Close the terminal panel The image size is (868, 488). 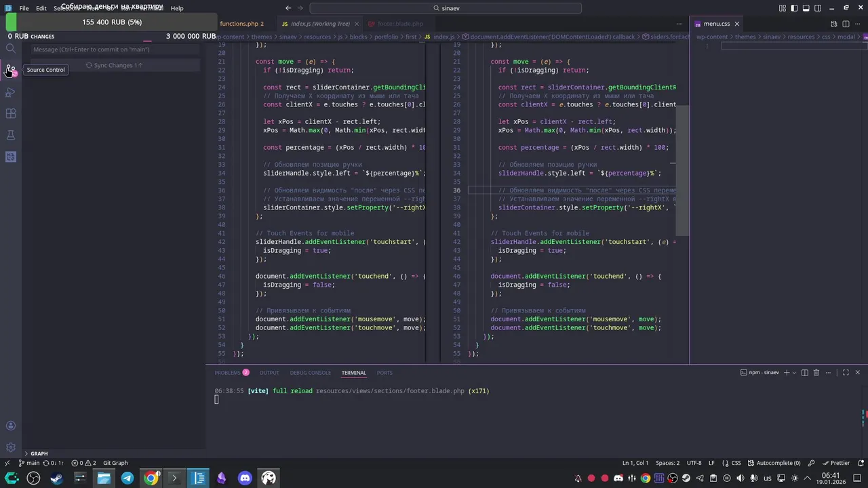pyautogui.click(x=857, y=373)
